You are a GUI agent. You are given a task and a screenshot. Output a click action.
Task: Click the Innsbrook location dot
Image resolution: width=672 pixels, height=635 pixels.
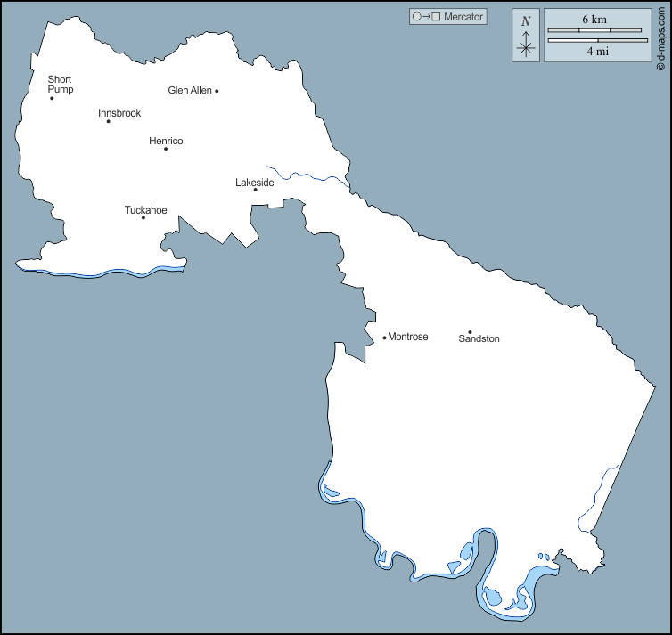click(109, 121)
